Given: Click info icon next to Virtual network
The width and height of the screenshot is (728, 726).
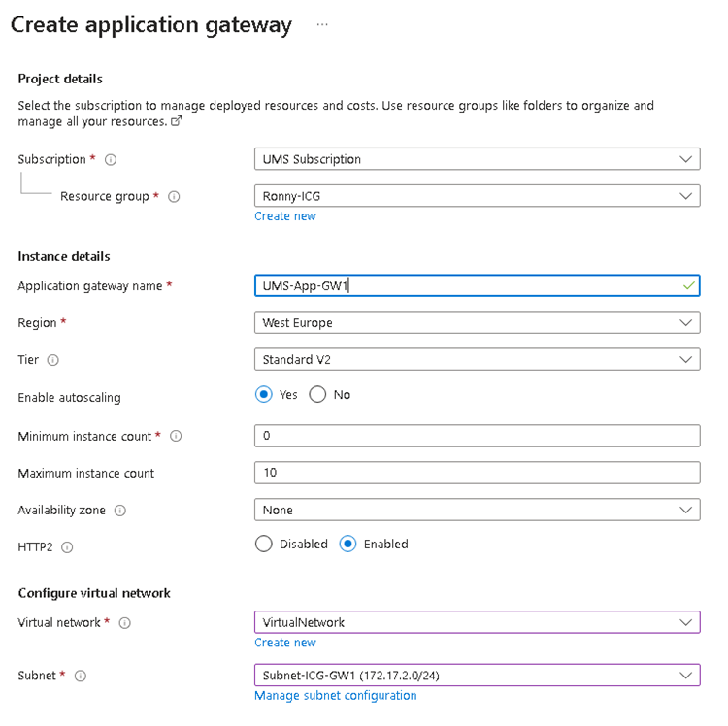Looking at the screenshot, I should point(124,623).
